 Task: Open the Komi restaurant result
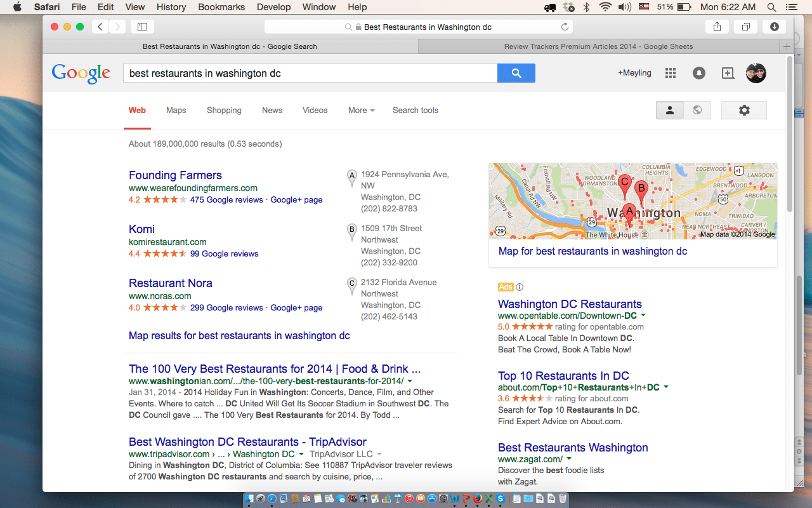[141, 229]
